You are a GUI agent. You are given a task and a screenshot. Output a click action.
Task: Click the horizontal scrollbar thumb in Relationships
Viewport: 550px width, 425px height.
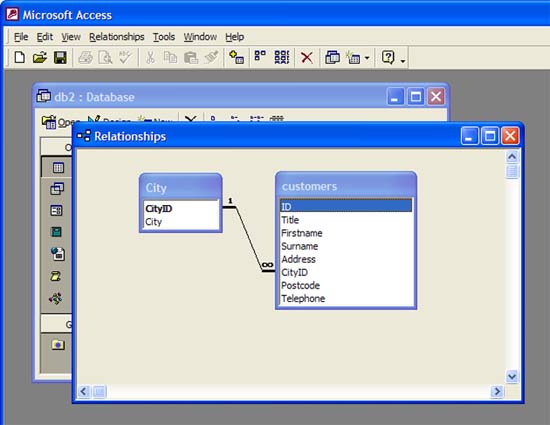[99, 391]
